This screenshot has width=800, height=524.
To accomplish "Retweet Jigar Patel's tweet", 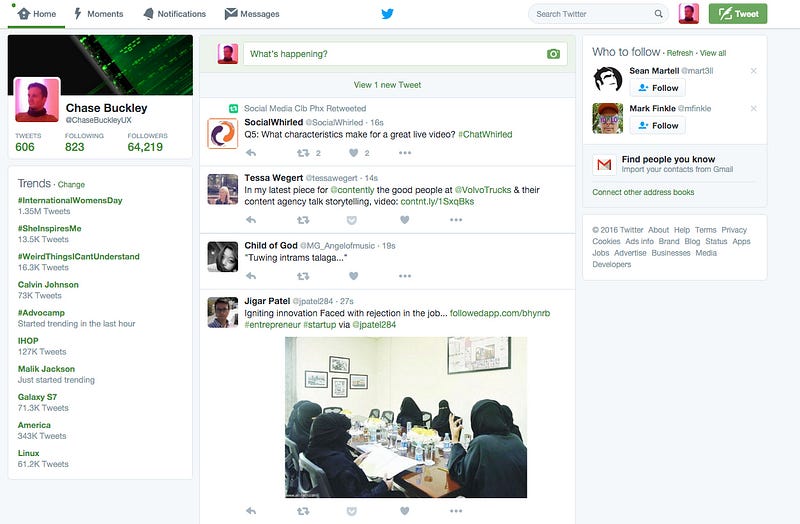I will point(303,511).
